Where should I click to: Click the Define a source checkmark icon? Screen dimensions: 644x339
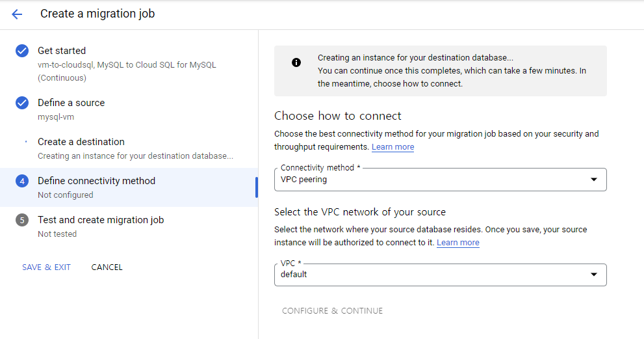(x=22, y=103)
